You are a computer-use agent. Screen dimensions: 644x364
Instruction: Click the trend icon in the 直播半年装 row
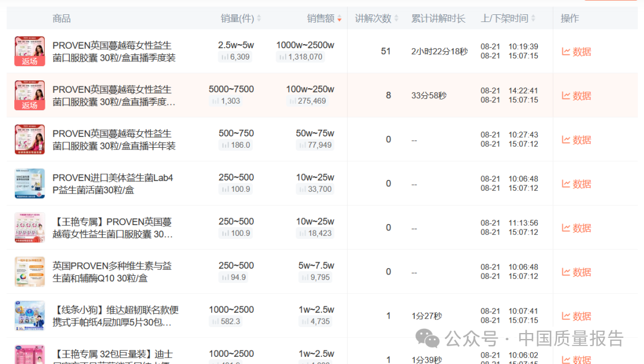[566, 140]
